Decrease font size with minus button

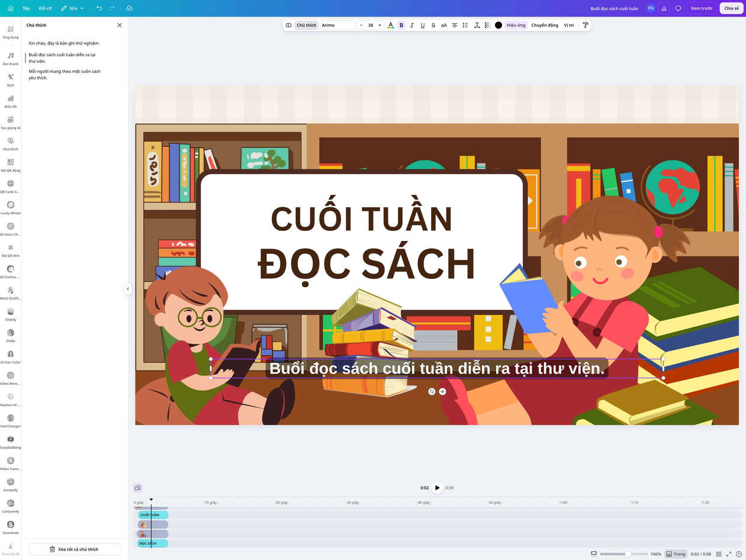(x=361, y=25)
